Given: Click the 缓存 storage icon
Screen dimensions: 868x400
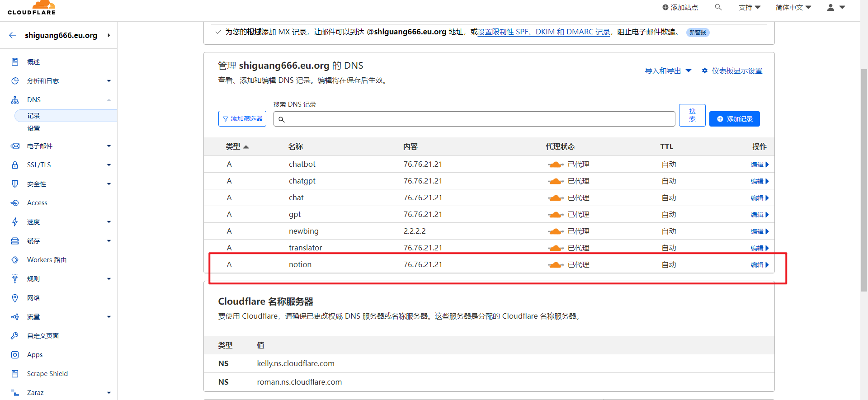Looking at the screenshot, I should (x=15, y=241).
